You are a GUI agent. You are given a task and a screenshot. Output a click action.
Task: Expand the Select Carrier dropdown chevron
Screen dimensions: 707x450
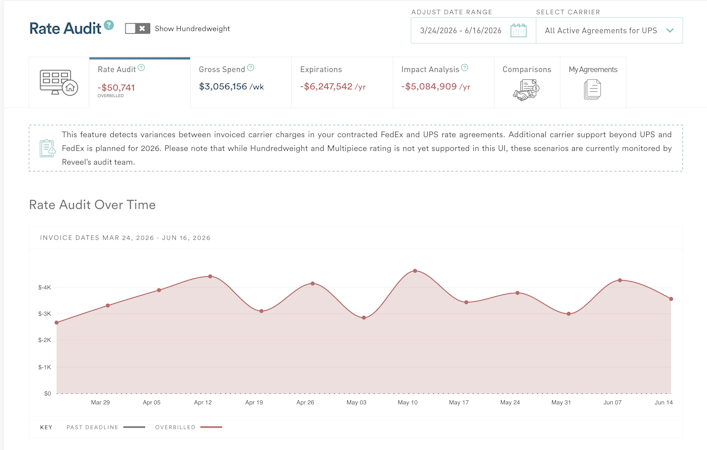tap(670, 31)
